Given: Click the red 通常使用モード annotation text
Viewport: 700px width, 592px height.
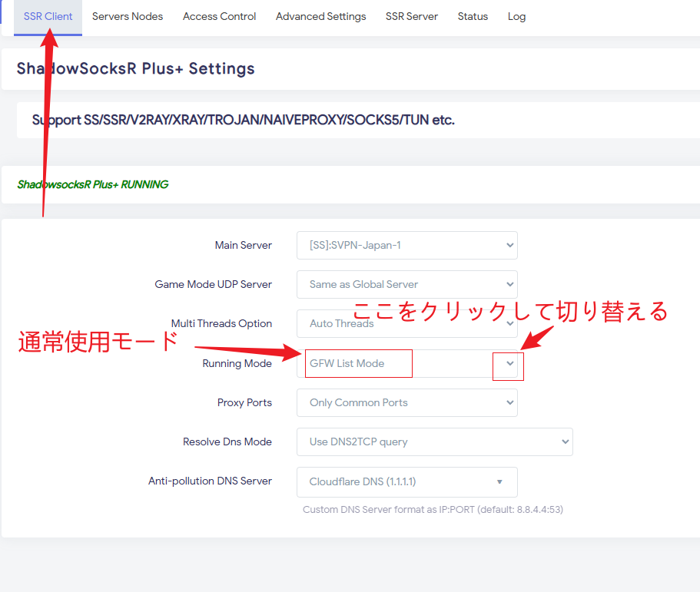Looking at the screenshot, I should 98,342.
